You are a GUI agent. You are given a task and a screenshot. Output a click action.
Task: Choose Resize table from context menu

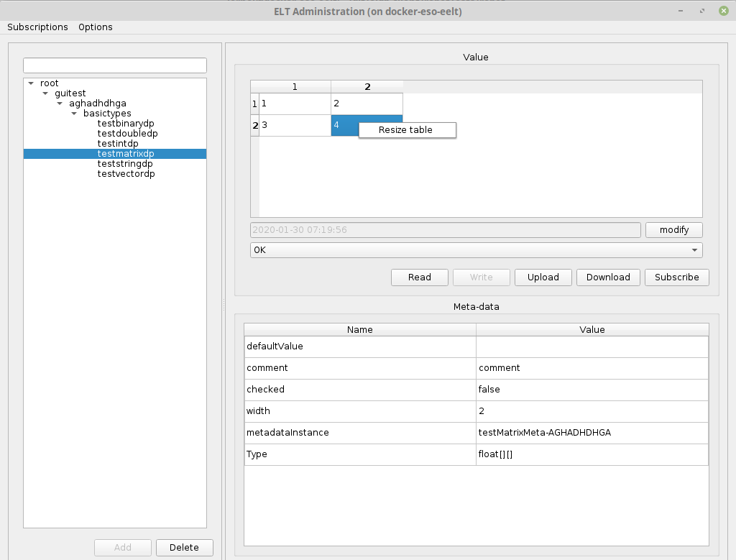pyautogui.click(x=406, y=130)
